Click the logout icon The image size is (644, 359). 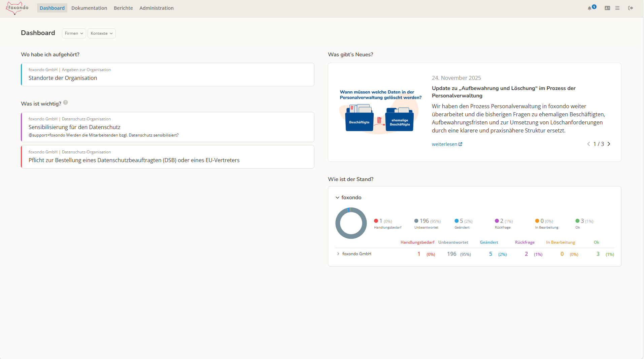pyautogui.click(x=631, y=8)
